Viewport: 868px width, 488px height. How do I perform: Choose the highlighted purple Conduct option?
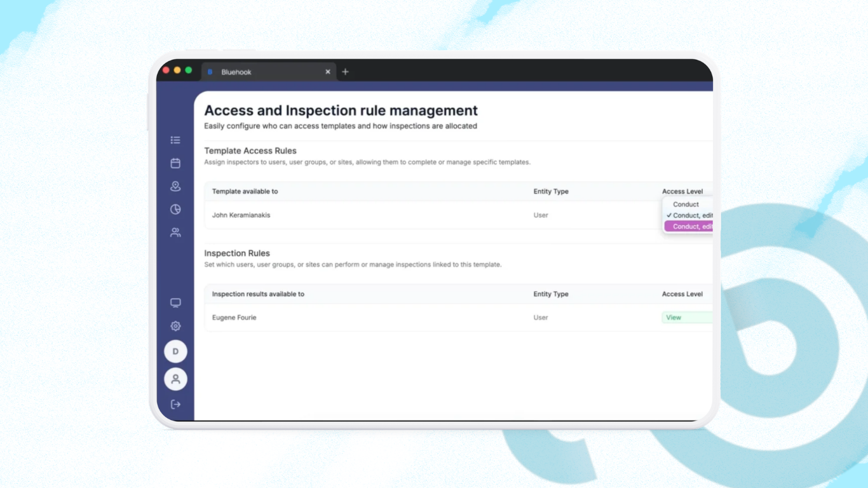(x=688, y=226)
